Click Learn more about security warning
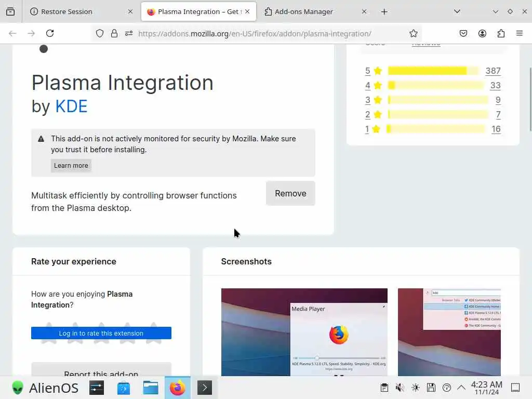Viewport: 532px width, 399px height. pyautogui.click(x=71, y=166)
